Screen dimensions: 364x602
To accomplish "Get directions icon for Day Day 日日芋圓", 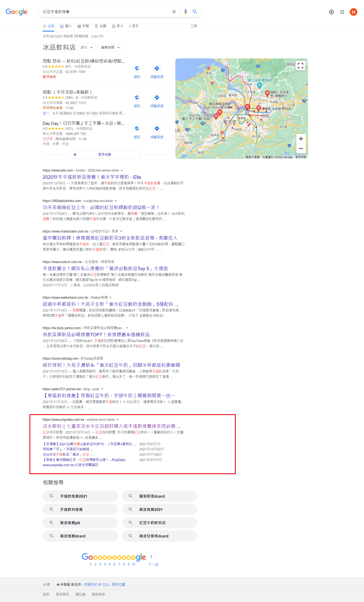I will pyautogui.click(x=157, y=129).
